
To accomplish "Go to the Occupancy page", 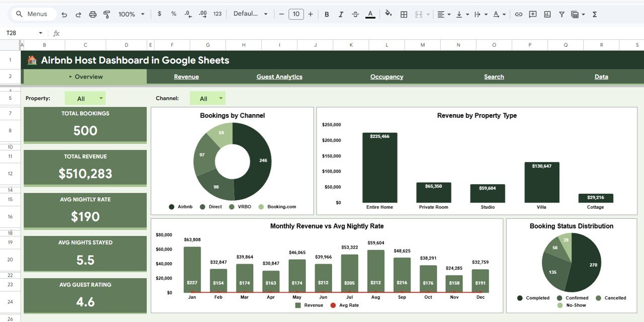I will click(x=386, y=76).
